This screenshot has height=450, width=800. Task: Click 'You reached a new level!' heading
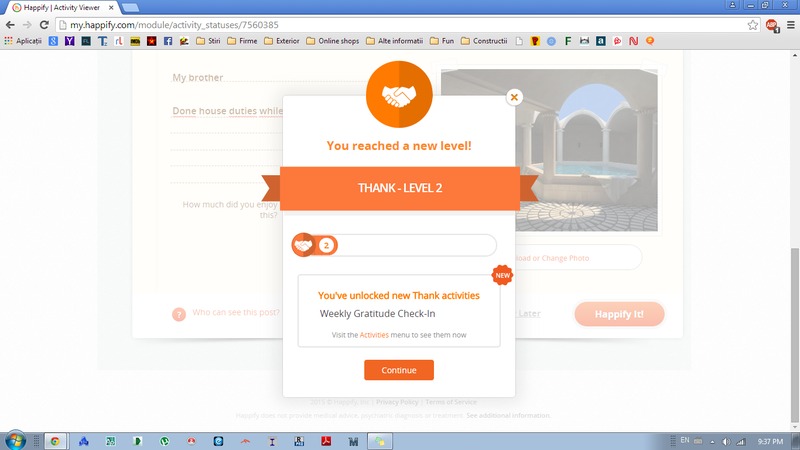click(399, 146)
